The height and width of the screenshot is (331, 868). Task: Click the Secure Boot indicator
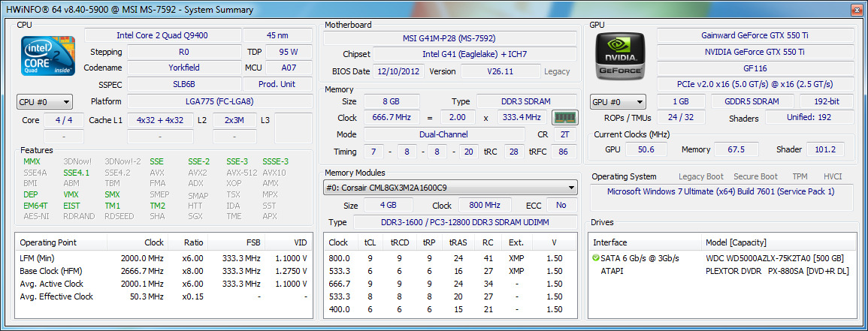(755, 177)
